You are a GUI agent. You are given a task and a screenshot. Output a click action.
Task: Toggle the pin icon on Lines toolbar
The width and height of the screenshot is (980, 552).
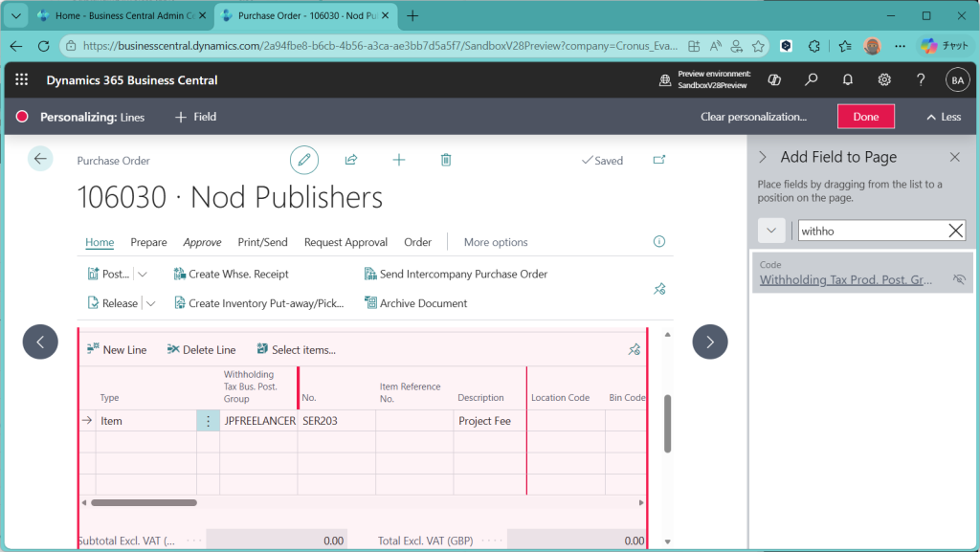point(634,350)
